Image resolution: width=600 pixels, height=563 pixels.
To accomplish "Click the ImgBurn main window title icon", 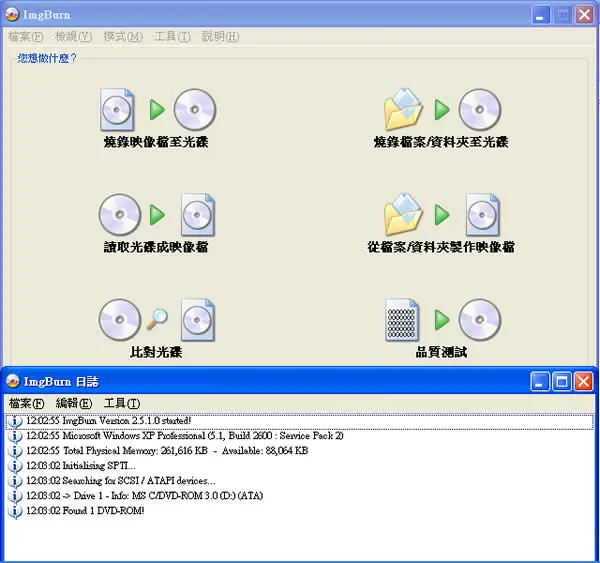I will 12,15.
